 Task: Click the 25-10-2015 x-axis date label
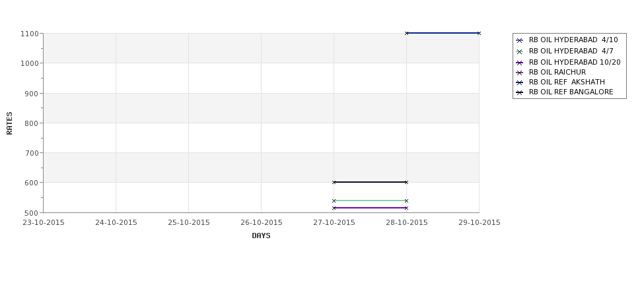pyautogui.click(x=189, y=223)
